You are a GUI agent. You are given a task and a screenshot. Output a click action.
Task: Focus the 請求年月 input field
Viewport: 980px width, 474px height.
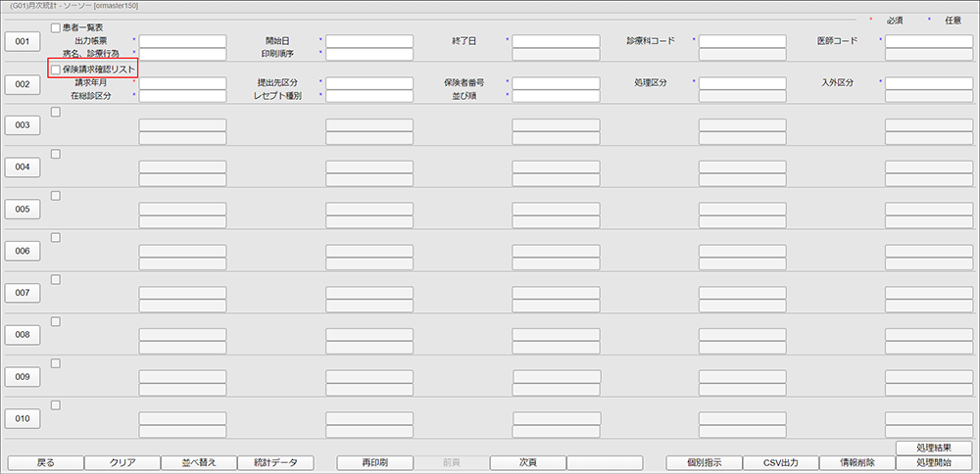(182, 83)
